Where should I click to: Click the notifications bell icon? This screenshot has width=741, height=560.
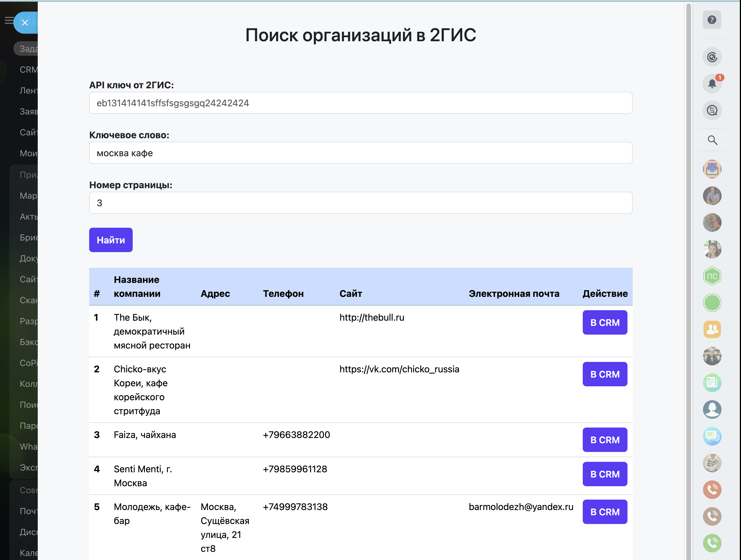coord(711,83)
